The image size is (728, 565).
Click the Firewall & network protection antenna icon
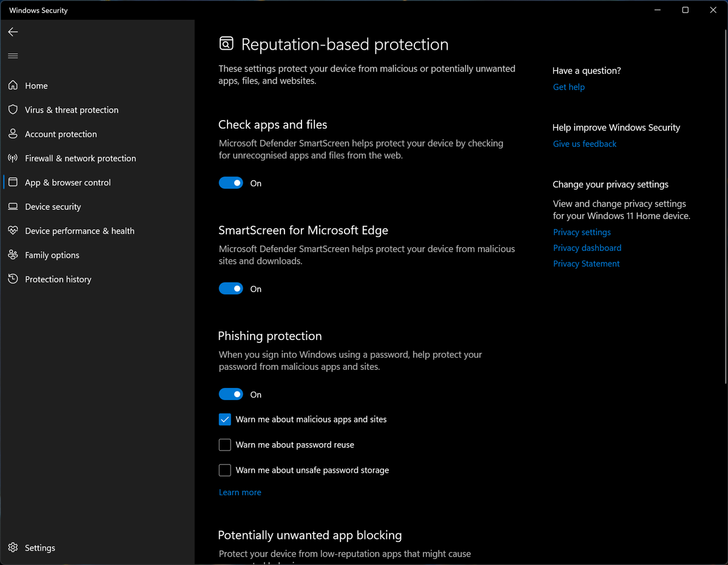13,158
